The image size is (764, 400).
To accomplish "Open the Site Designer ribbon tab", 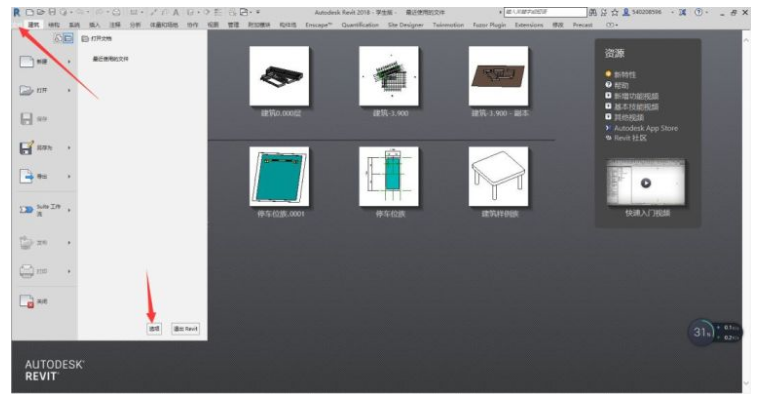I will pyautogui.click(x=405, y=25).
